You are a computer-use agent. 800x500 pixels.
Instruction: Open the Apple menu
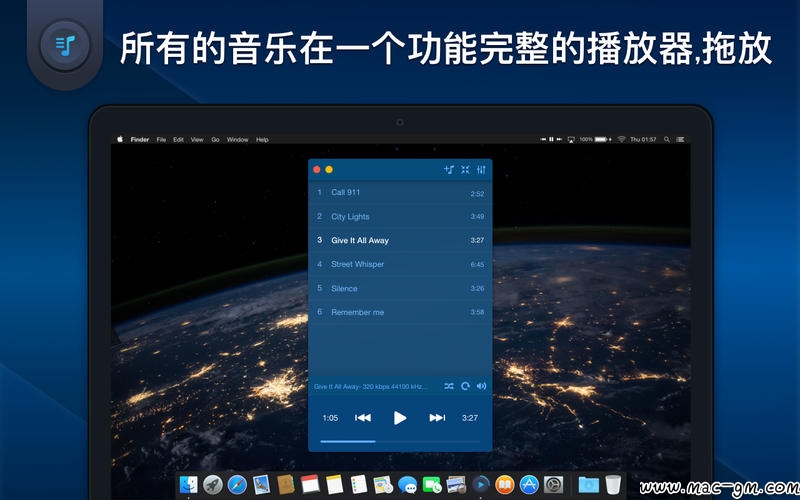(x=120, y=139)
